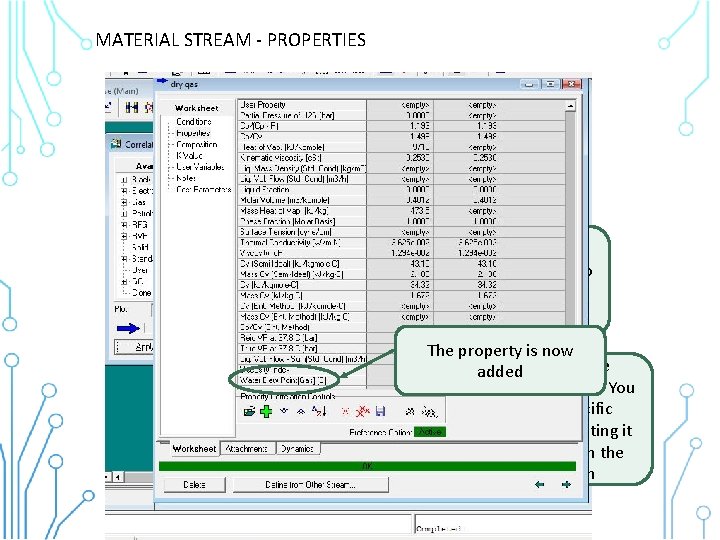The height and width of the screenshot is (540, 720).
Task: Click the double red X remove all icon
Action: point(362,411)
